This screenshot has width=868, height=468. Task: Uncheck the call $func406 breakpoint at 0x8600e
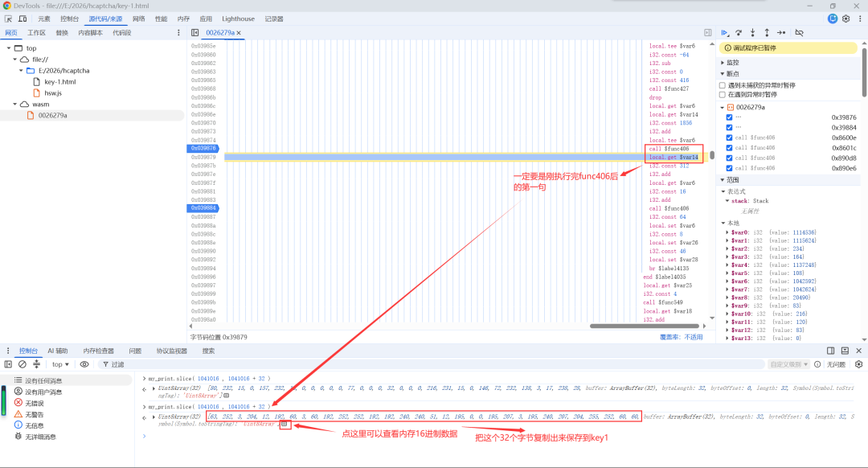point(729,138)
